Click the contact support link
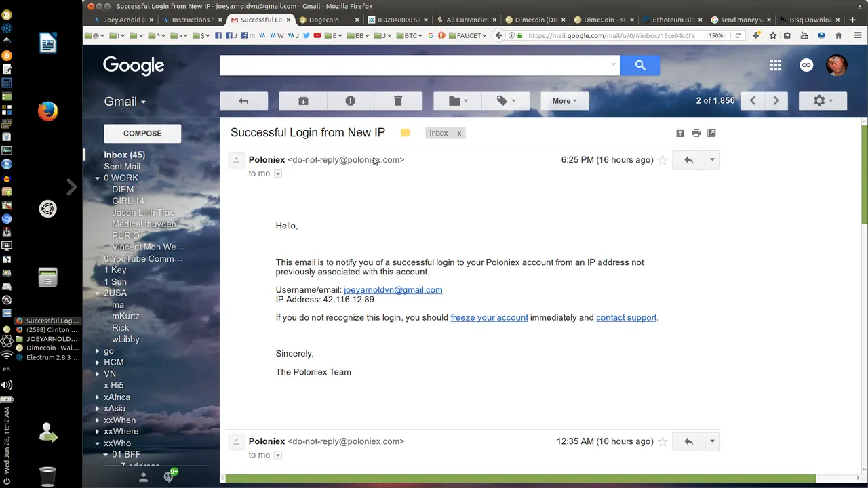 tap(626, 317)
